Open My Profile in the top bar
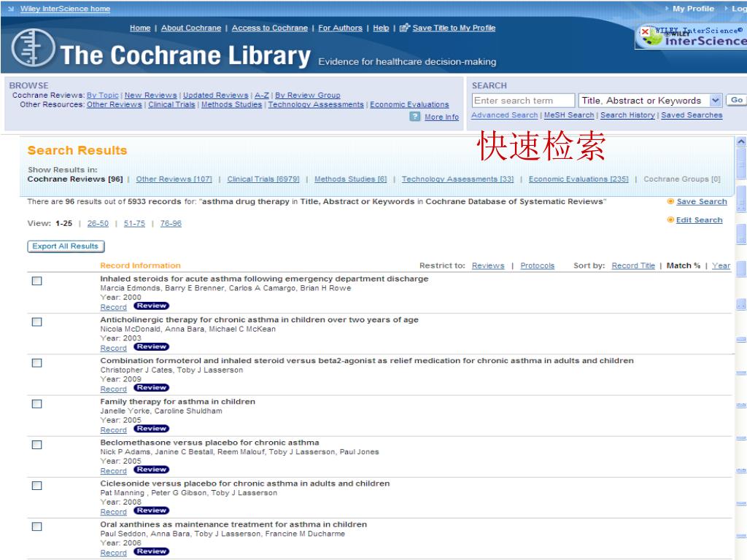 tap(693, 9)
